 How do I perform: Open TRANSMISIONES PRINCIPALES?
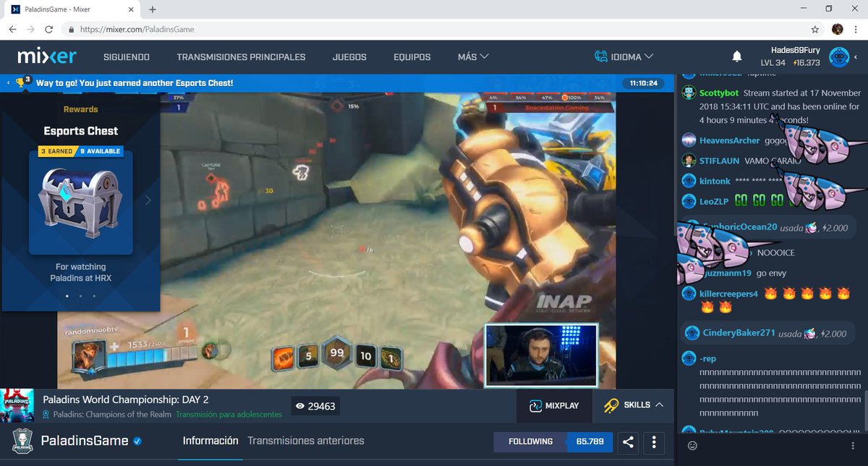pyautogui.click(x=241, y=57)
